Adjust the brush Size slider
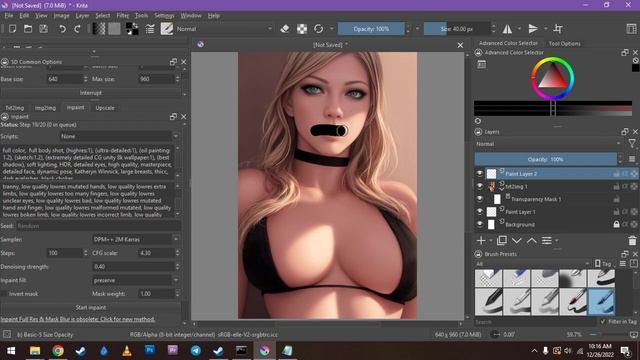Viewport: 640px width, 360px height. coord(457,29)
